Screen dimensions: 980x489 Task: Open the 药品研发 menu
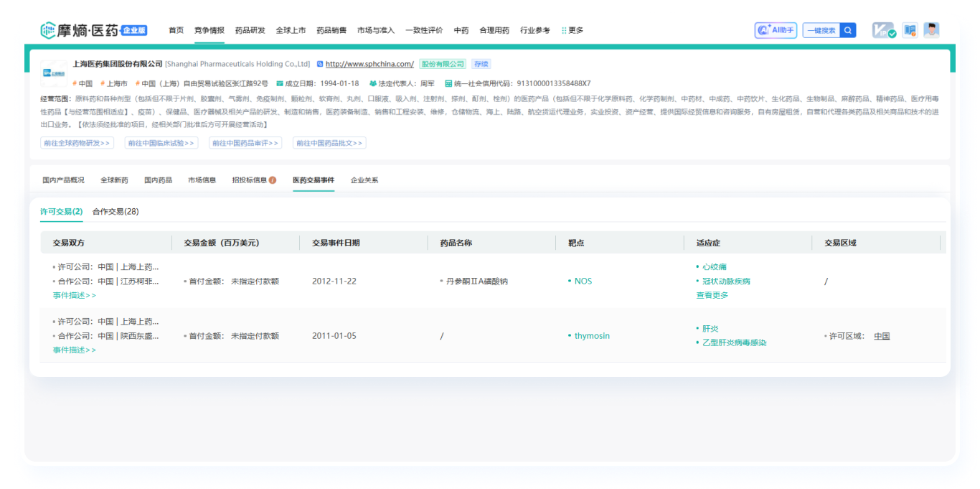pos(250,30)
